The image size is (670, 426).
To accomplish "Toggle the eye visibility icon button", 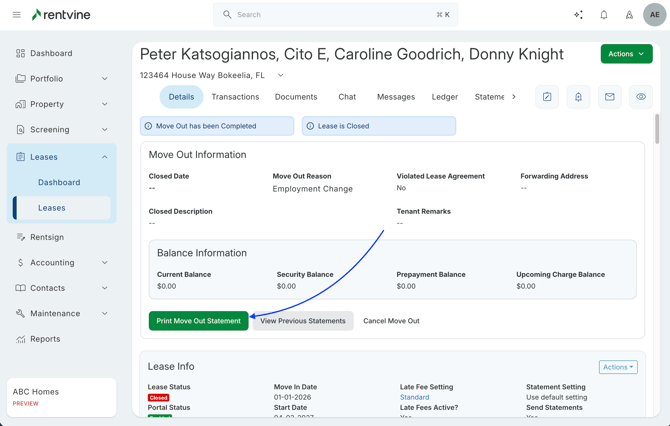I will (641, 97).
